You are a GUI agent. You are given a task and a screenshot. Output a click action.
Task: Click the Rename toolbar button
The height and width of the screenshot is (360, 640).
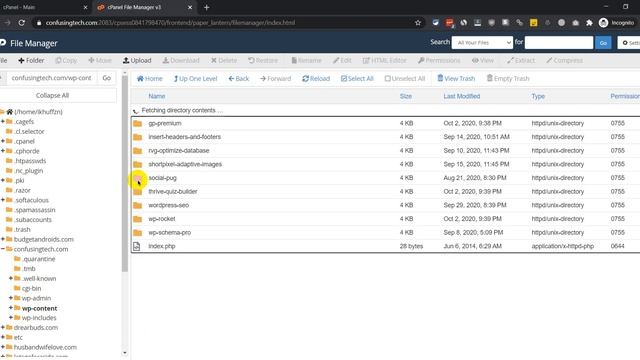pyautogui.click(x=306, y=60)
